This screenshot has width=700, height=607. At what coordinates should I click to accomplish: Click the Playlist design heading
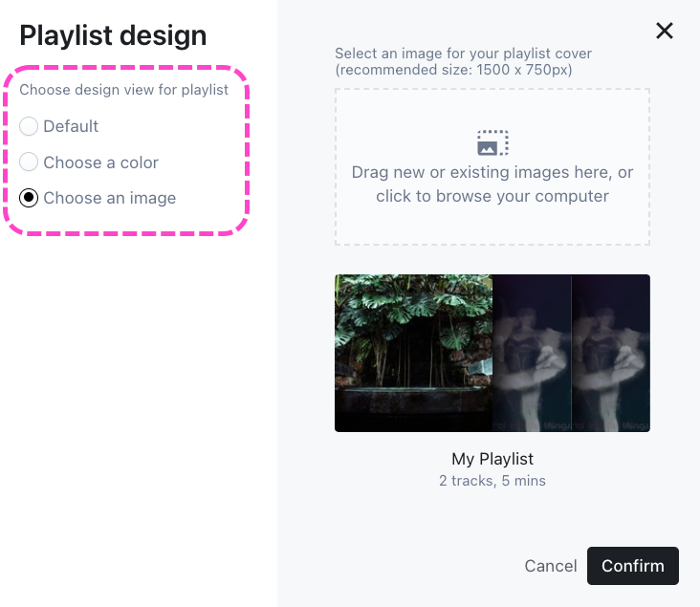113,35
